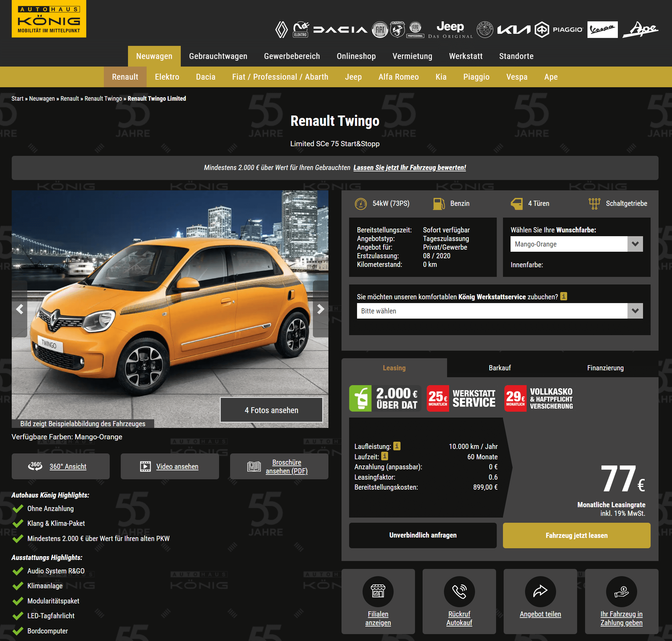Open the Kia brand logo
The width and height of the screenshot is (672, 641).
pos(514,30)
